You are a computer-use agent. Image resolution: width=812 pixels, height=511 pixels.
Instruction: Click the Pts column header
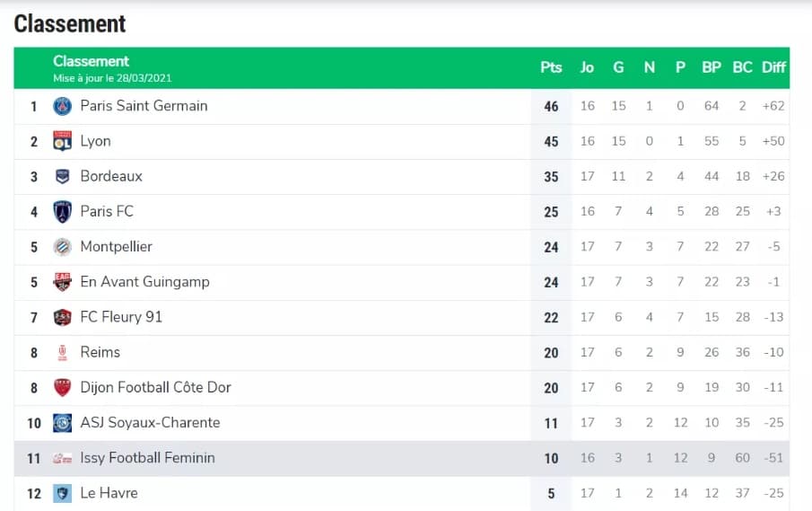[x=551, y=67]
